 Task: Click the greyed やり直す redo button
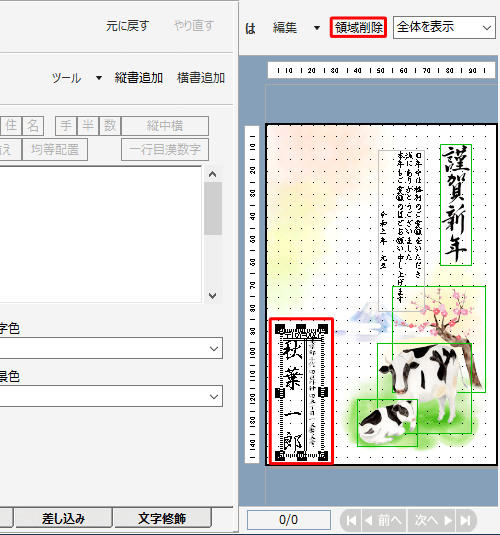tap(194, 26)
